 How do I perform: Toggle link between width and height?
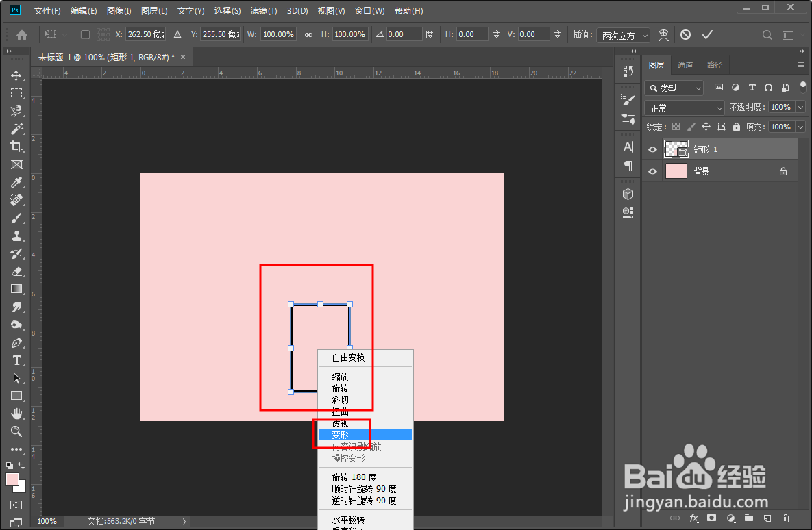(x=308, y=35)
